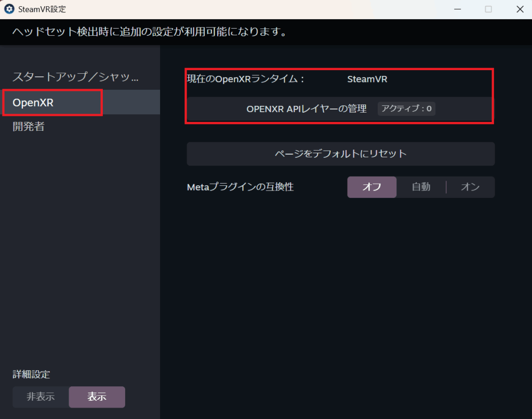Click the SteamVR runtime value text
The height and width of the screenshot is (419, 532).
[x=367, y=79]
